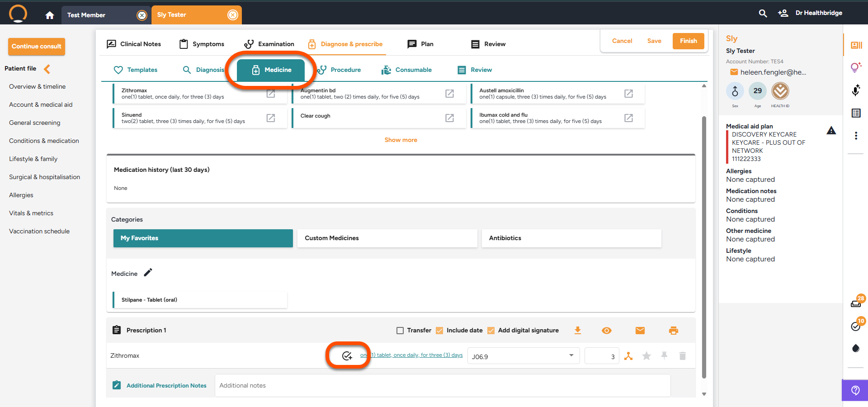
Task: Open the patient card panel icon
Action: tap(856, 45)
